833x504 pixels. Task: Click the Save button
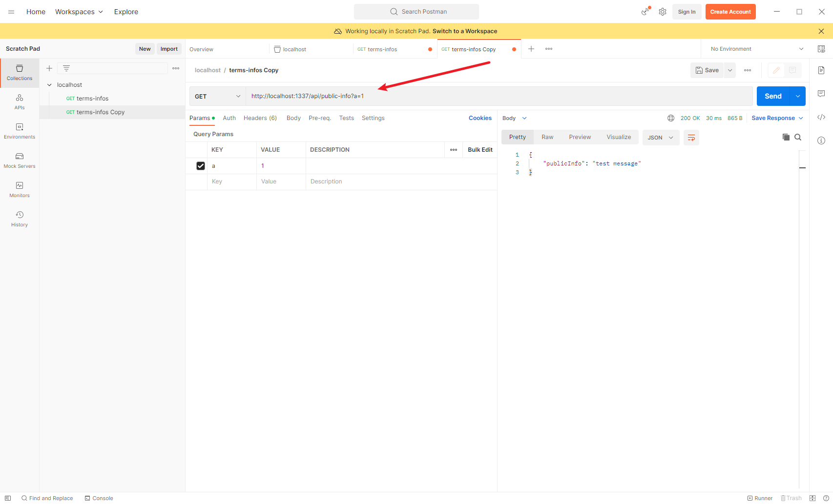click(x=707, y=70)
